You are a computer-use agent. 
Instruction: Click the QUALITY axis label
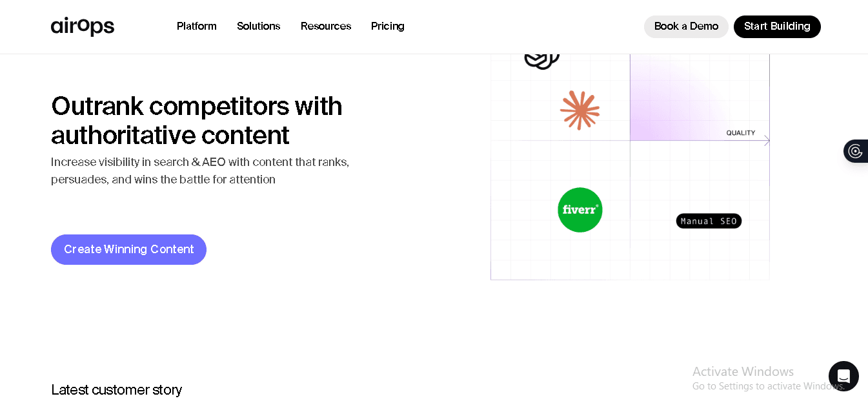742,132
